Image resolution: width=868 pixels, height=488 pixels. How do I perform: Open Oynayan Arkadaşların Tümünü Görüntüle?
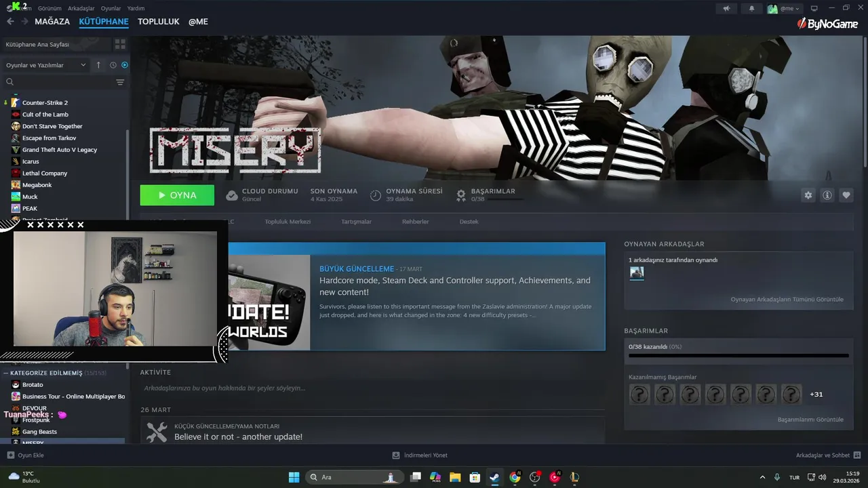(x=787, y=300)
